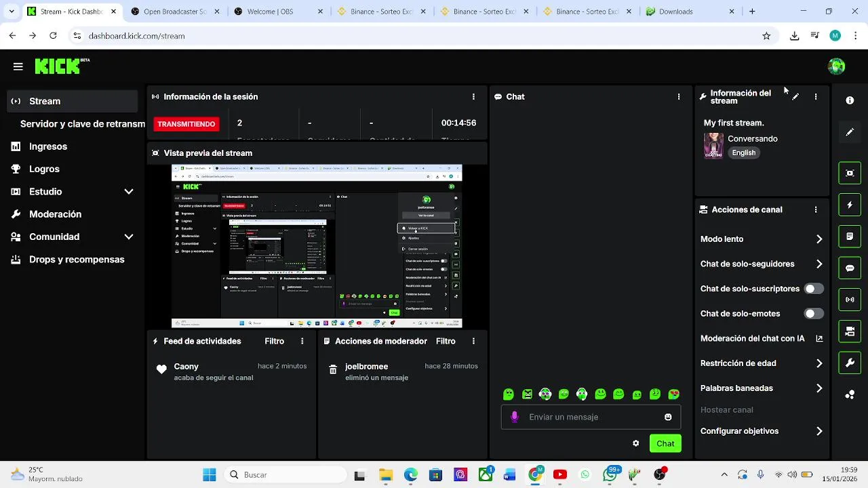
Task: Open chat settings gear icon
Action: coord(635,443)
